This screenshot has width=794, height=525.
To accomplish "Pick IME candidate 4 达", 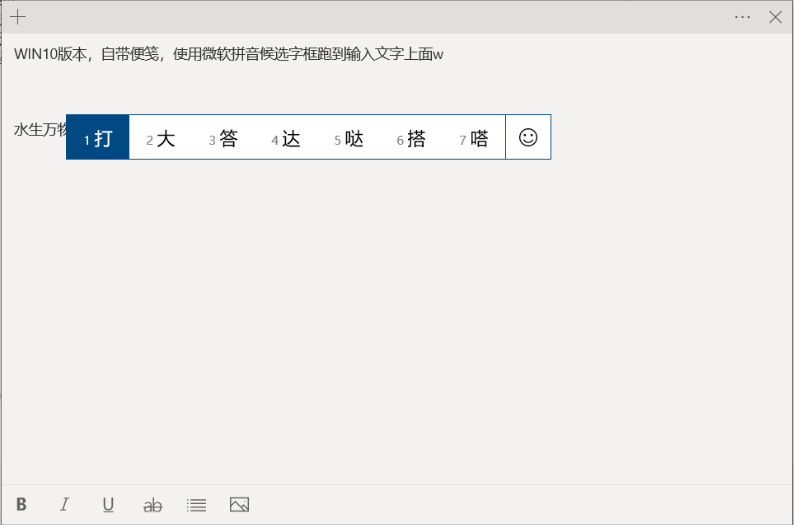I will [286, 138].
